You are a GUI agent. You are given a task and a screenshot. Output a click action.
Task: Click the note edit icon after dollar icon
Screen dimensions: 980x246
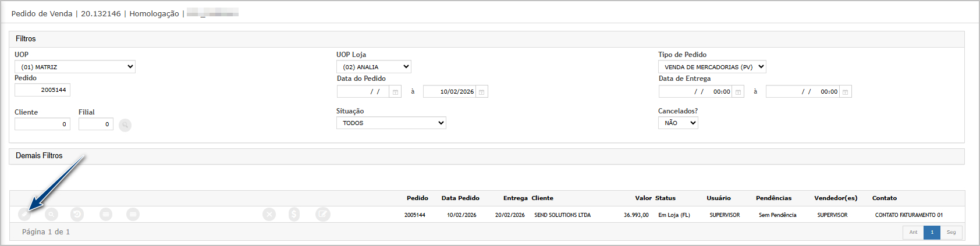tap(323, 215)
